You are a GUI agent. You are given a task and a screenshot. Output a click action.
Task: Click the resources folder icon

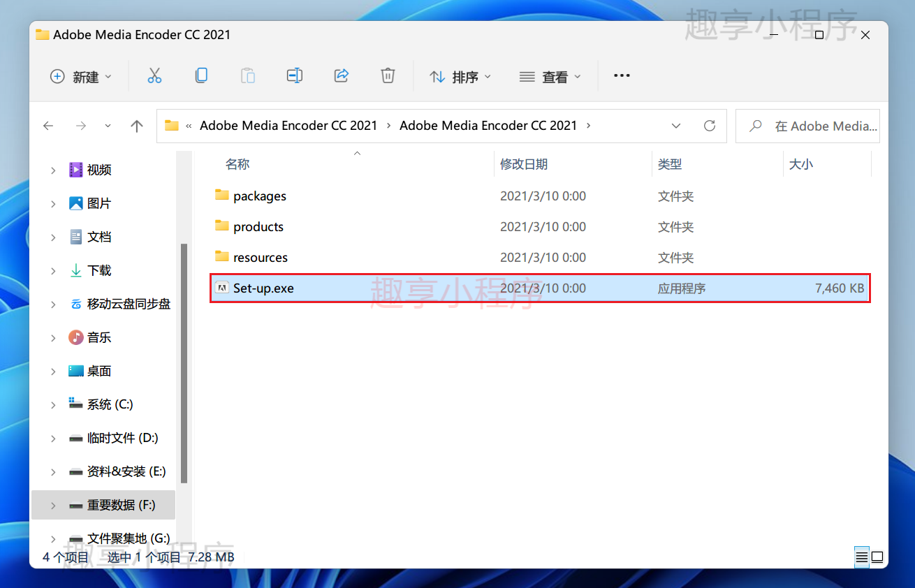point(222,256)
